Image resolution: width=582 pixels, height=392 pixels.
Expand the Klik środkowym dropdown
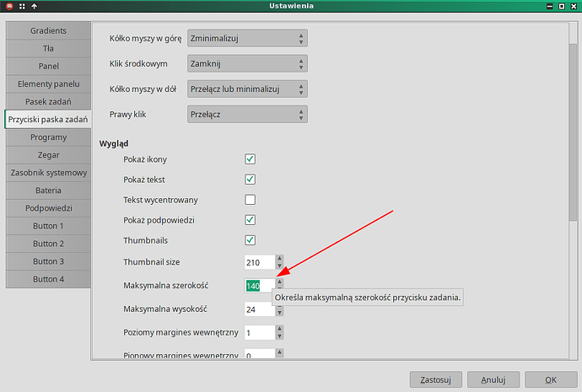pos(247,63)
